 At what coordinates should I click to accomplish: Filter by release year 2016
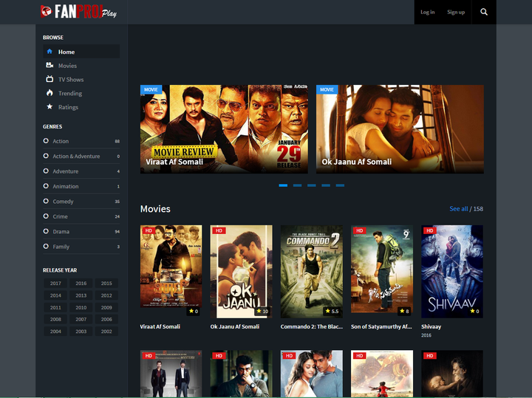click(x=81, y=283)
